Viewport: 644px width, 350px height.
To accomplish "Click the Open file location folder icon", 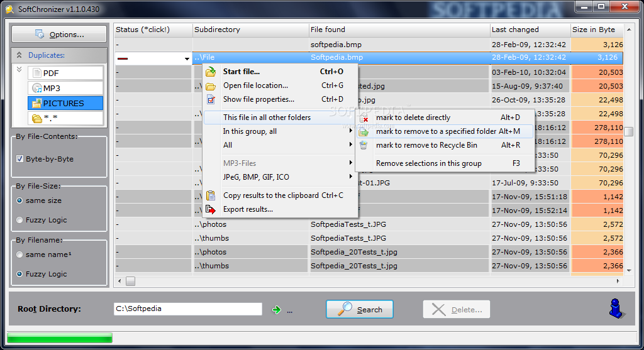I will 211,86.
